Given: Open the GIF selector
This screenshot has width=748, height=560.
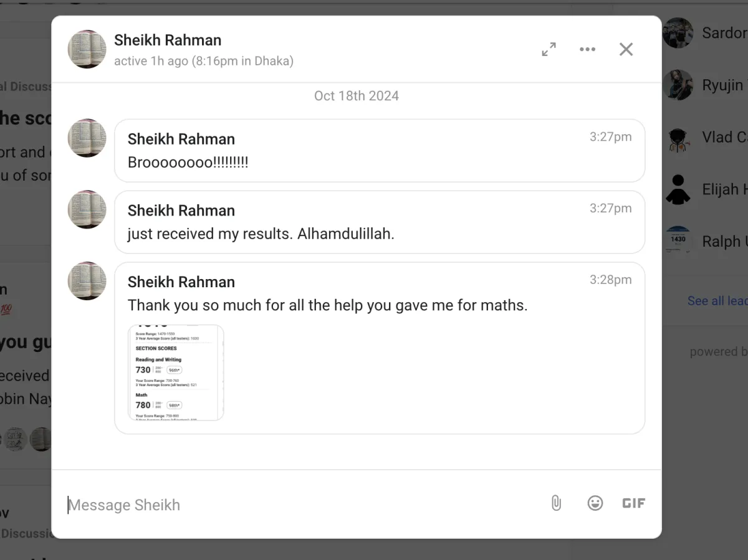Looking at the screenshot, I should (633, 503).
